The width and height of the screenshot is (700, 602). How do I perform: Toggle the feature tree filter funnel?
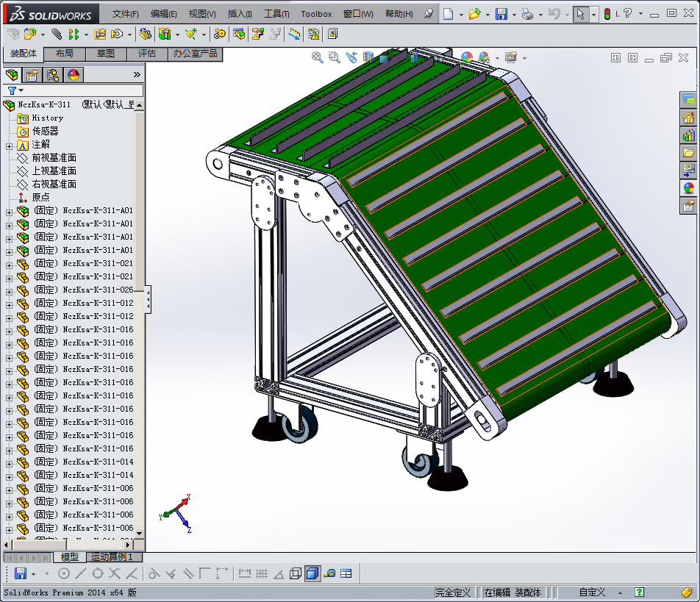(12, 90)
